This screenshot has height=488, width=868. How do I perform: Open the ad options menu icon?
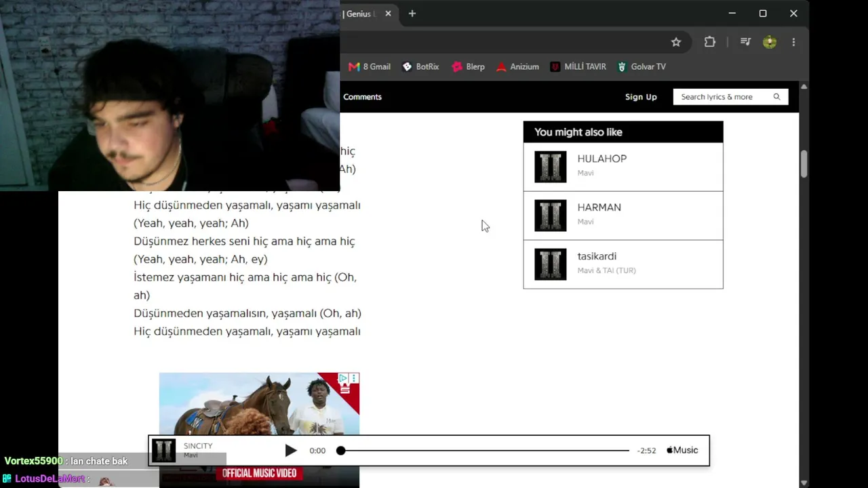353,378
